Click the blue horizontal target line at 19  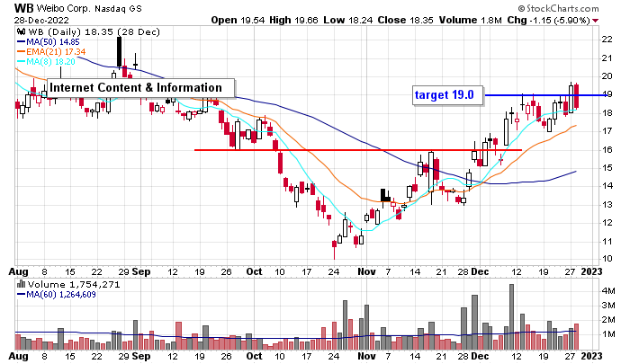pyautogui.click(x=548, y=95)
